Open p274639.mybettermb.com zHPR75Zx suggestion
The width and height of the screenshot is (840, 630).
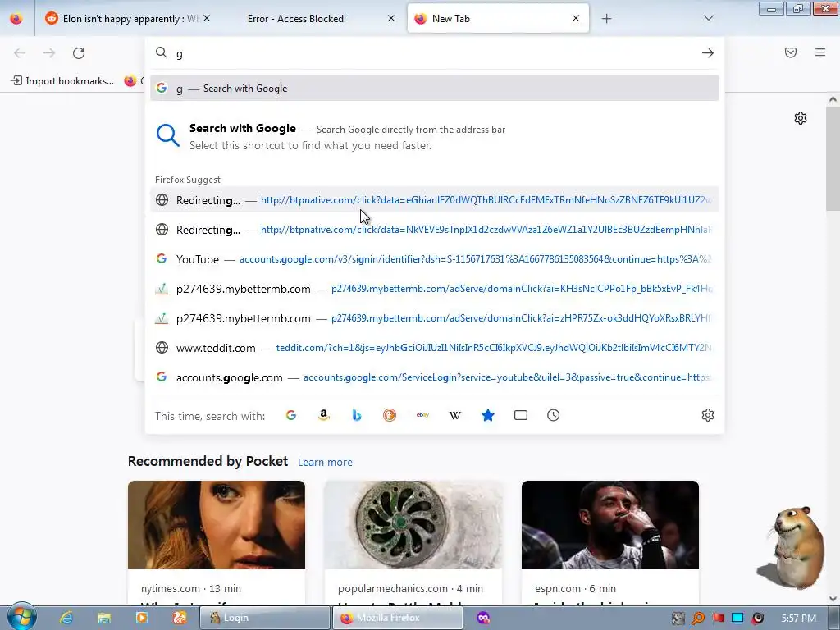[x=435, y=318]
